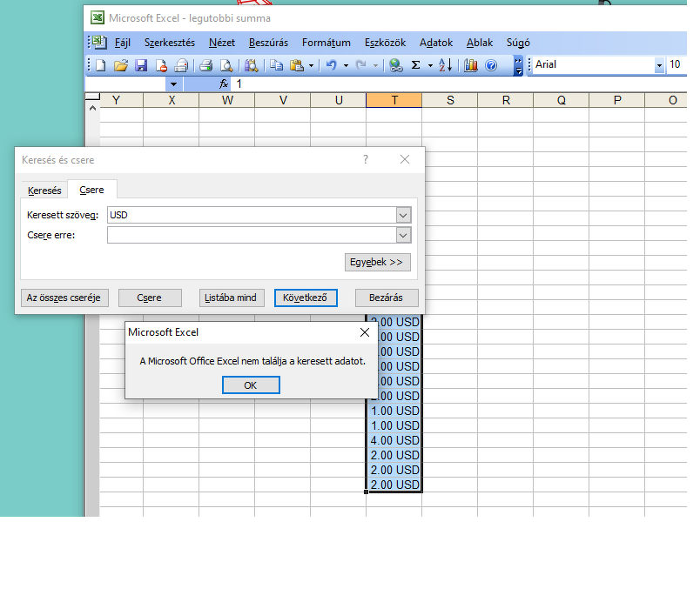Select column header R
Viewport: 700px width, 602px height.
506,100
